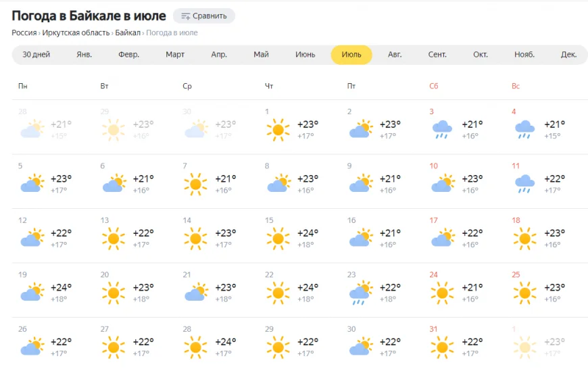Click the Сравнить compare button
The height and width of the screenshot is (373, 588).
point(204,16)
